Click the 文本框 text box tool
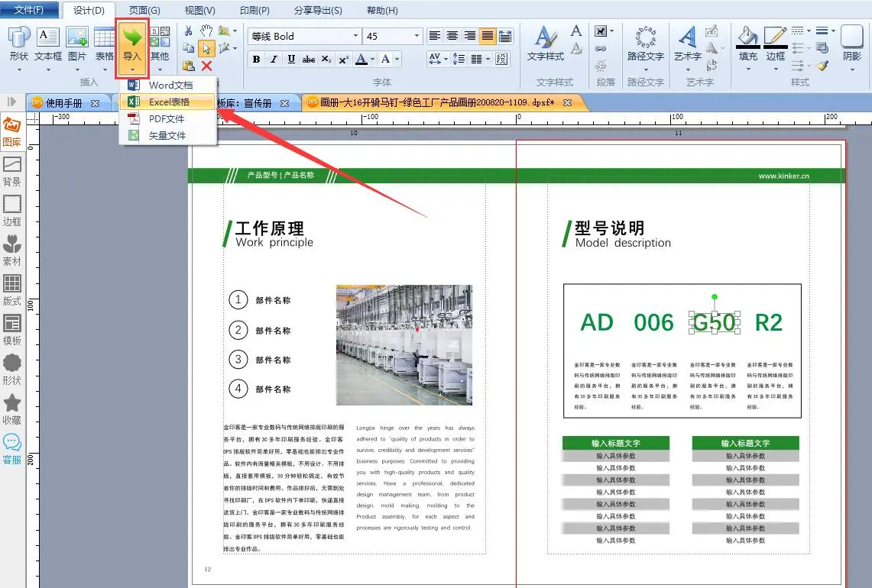The image size is (872, 588). coord(48,44)
